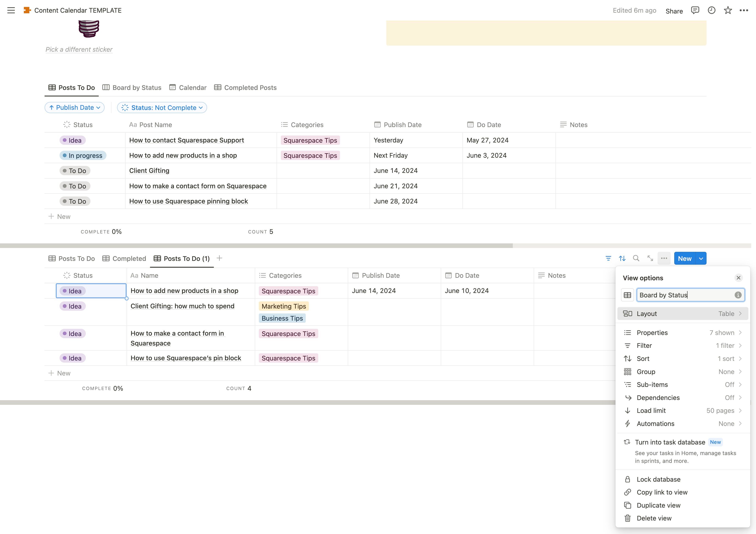Star page as favorite
Viewport: 756px width, 534px height.
pyautogui.click(x=728, y=11)
